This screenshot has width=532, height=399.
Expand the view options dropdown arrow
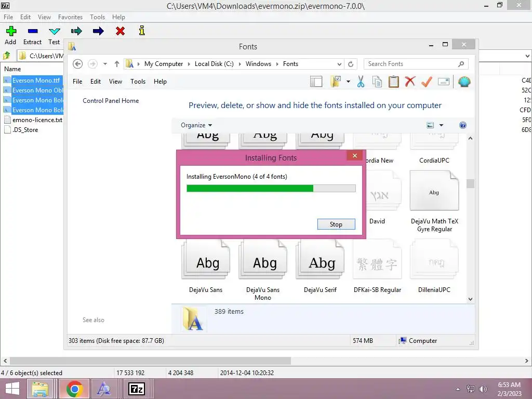pyautogui.click(x=441, y=125)
